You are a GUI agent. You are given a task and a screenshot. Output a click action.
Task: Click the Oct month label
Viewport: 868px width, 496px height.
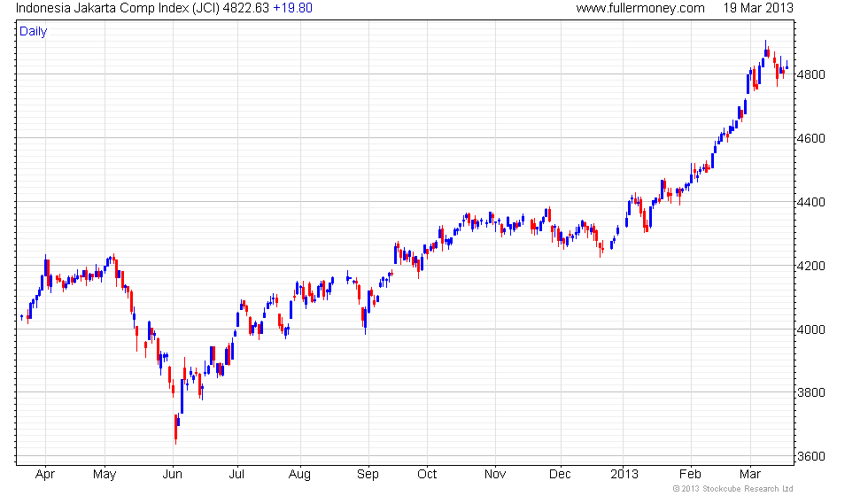[427, 475]
